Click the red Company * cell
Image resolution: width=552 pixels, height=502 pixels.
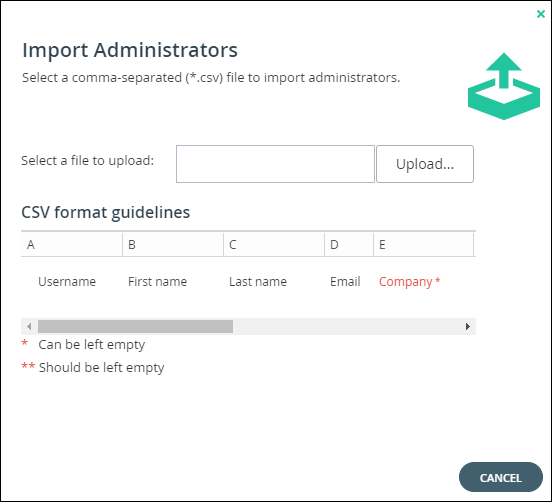click(x=409, y=282)
